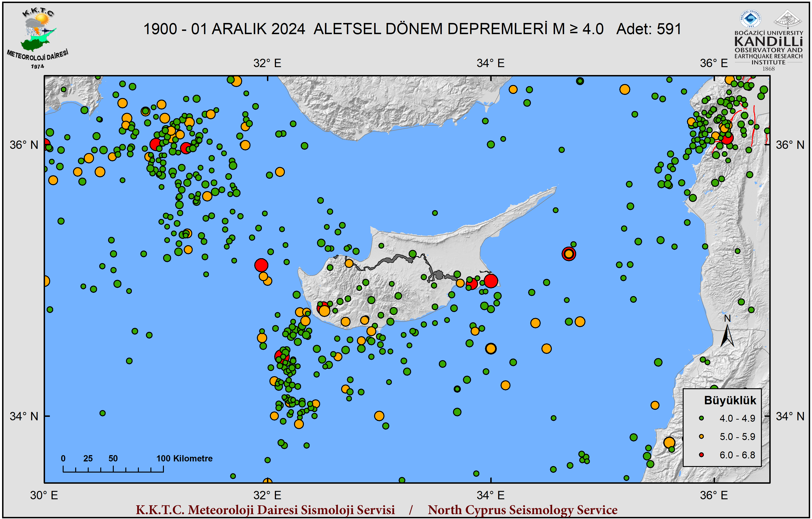Click the Büyüklük legend title

730,400
